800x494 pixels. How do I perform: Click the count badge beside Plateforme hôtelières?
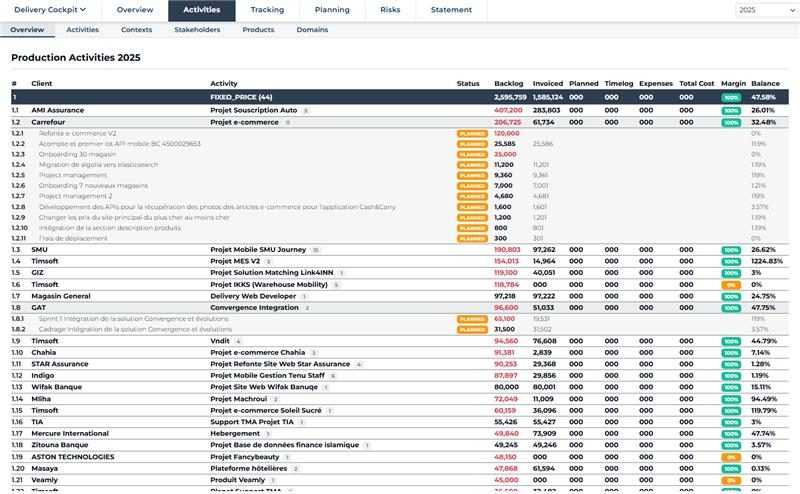(x=295, y=469)
